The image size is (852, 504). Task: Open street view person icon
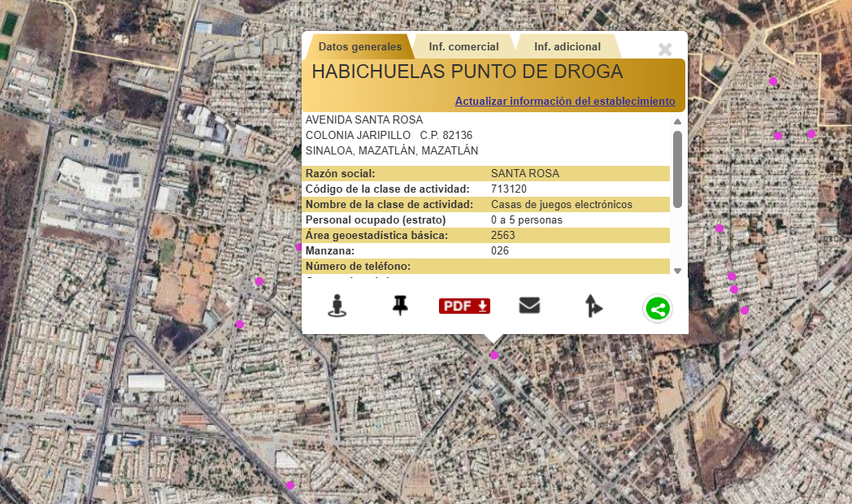pos(337,306)
